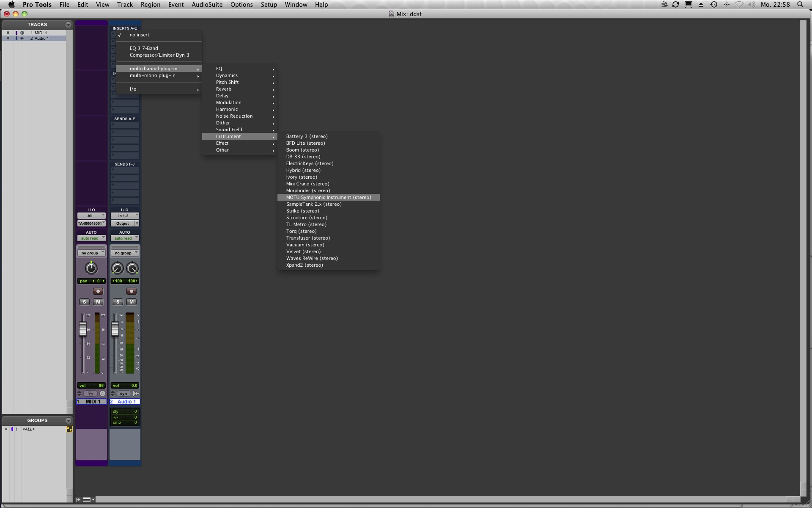The image size is (812, 508).
Task: Toggle show/hide dot for MIDI 1 track
Action: 8,33
